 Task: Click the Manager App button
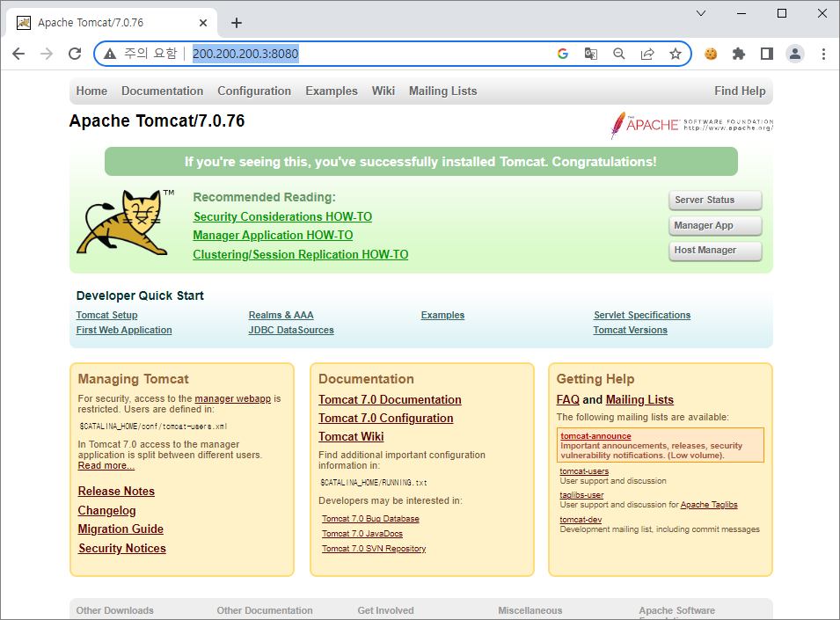point(715,225)
